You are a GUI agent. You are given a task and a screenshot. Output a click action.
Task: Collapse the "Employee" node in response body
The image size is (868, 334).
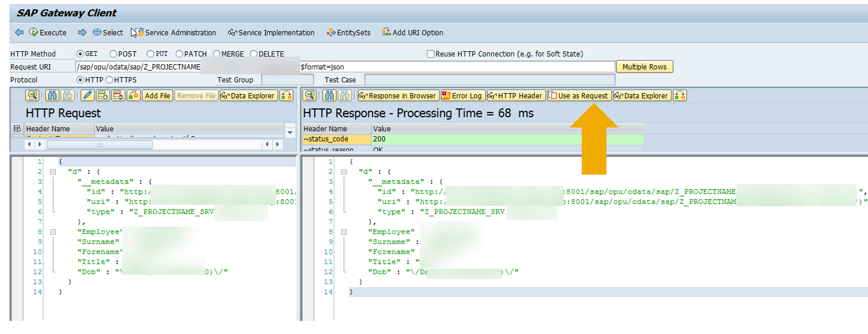click(x=344, y=232)
